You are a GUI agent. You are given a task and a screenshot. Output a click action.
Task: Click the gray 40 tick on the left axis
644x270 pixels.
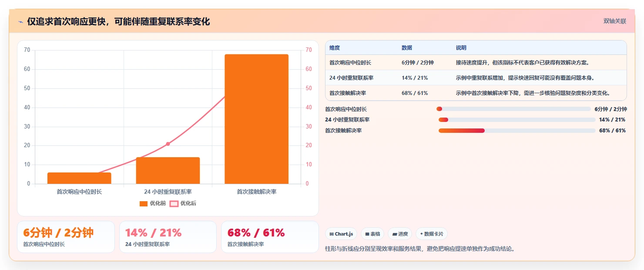[27, 107]
